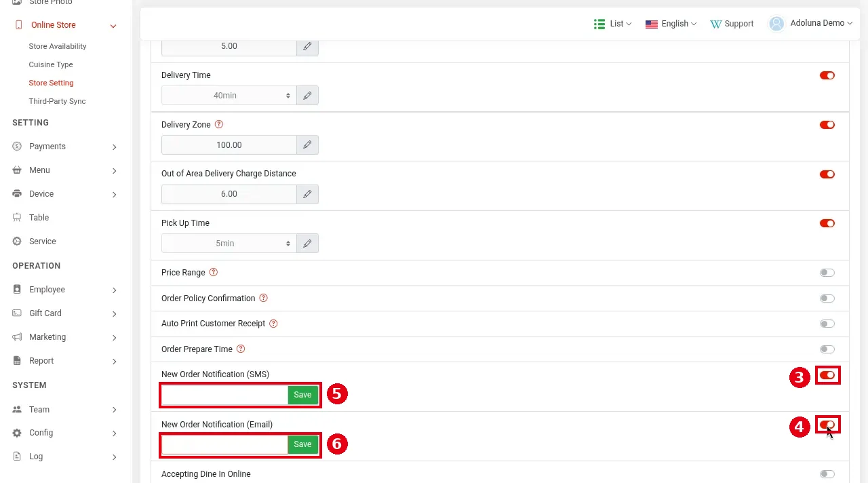Open the Table menu item
868x483 pixels.
pyautogui.click(x=39, y=218)
